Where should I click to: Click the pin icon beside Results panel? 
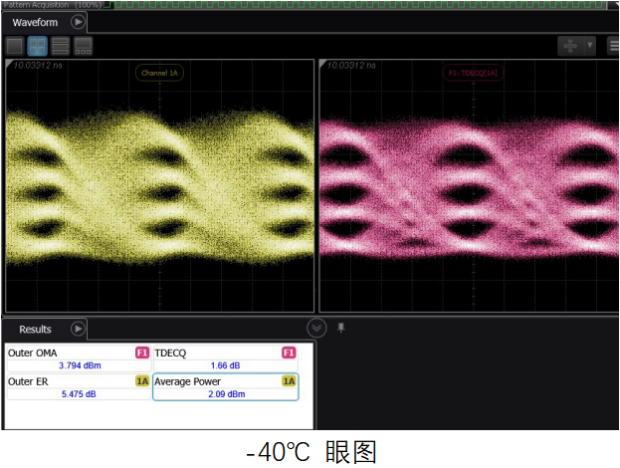pos(341,327)
